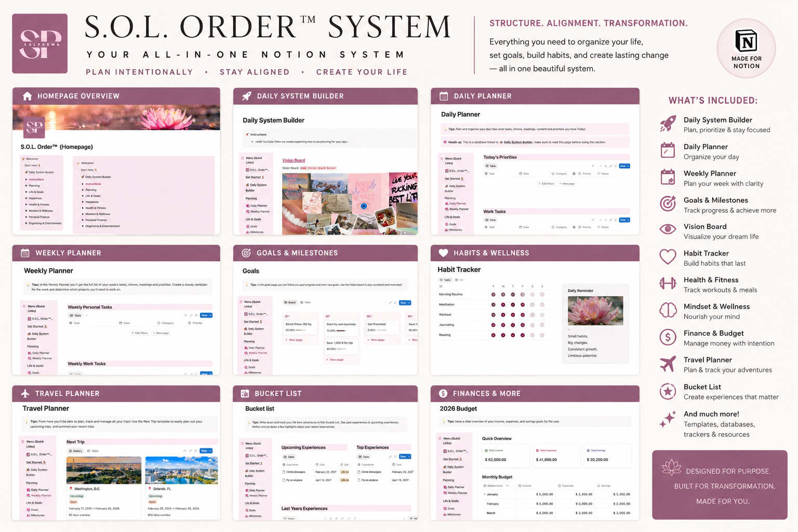Select the Table tab under Next Trip
The image size is (798, 532).
93,451
